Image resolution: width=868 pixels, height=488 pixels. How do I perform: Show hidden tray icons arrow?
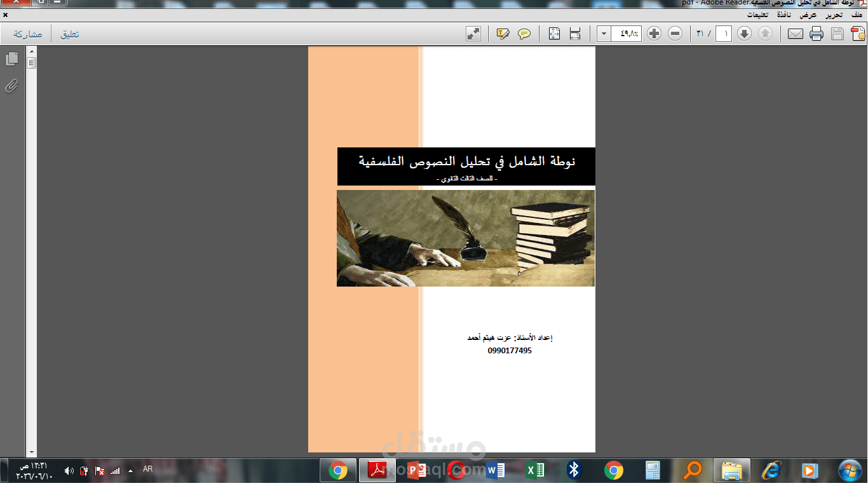[x=130, y=471]
